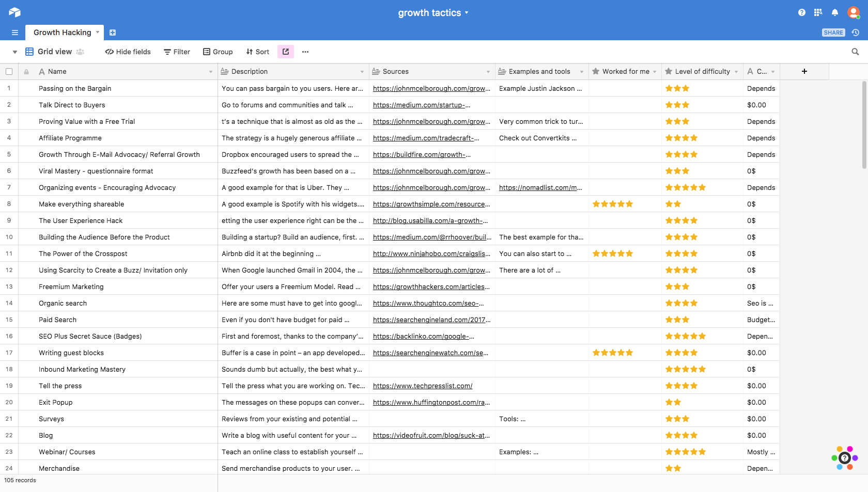The image size is (868, 492).
Task: Click the SHARE button
Action: point(833,33)
